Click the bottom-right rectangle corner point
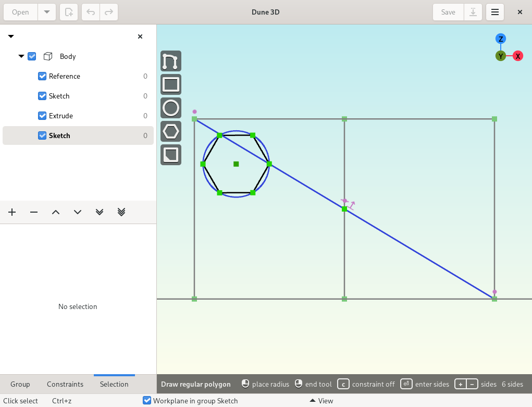The image size is (532, 407). [x=494, y=299]
